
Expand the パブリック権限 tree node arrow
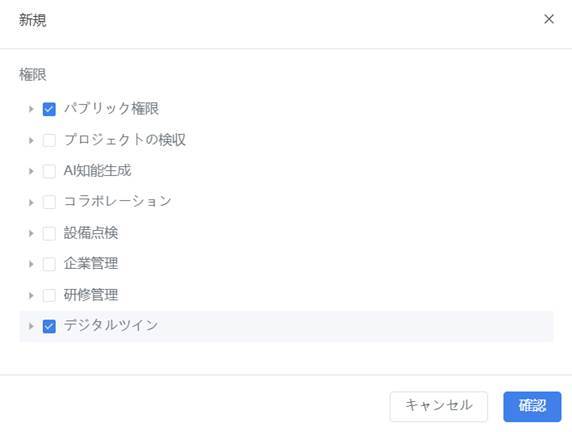pos(31,109)
